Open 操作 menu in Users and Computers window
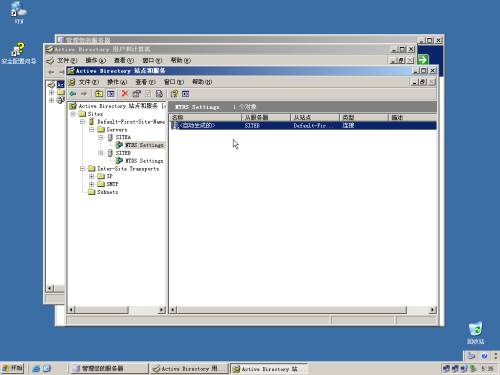This screenshot has width=500, height=375. (x=95, y=60)
